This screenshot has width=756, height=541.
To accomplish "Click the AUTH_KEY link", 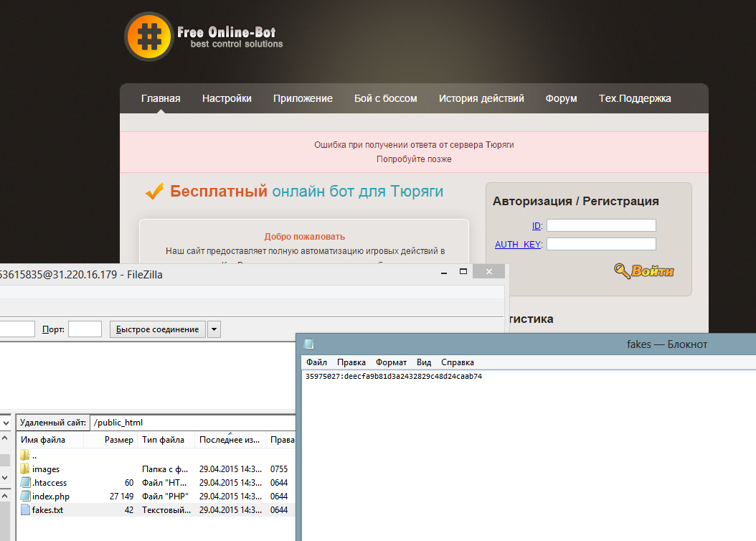I will coord(519,245).
